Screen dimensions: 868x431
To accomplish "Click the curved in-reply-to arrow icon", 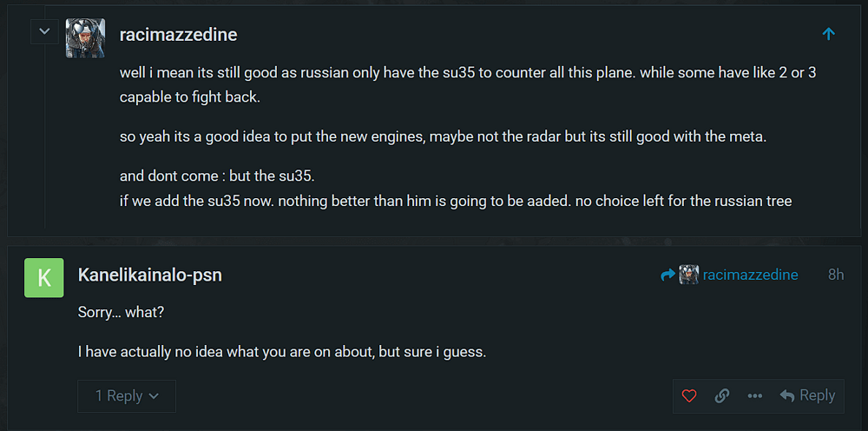I will pos(667,275).
